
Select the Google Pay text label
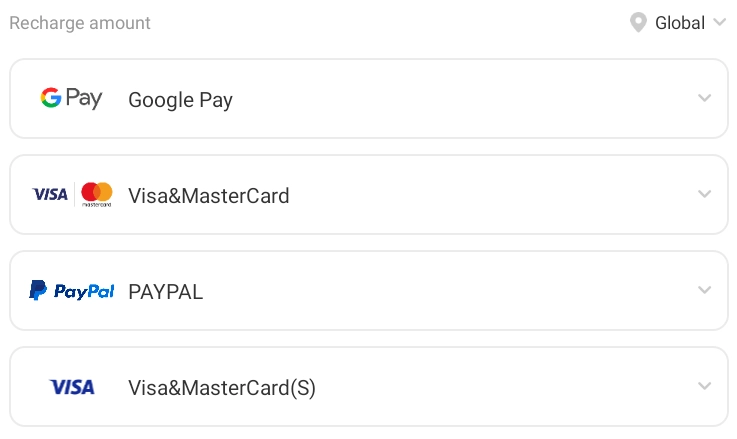pos(180,100)
